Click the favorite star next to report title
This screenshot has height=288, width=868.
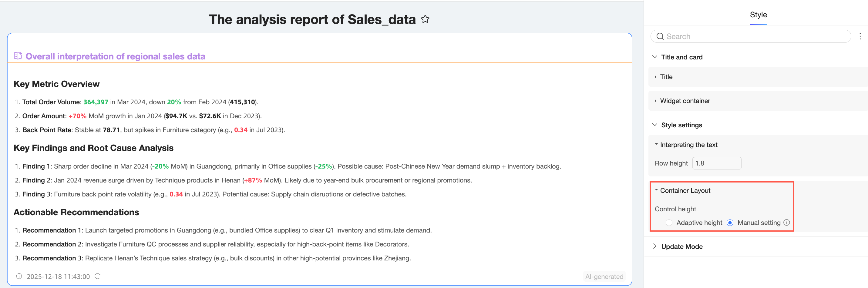click(x=425, y=19)
